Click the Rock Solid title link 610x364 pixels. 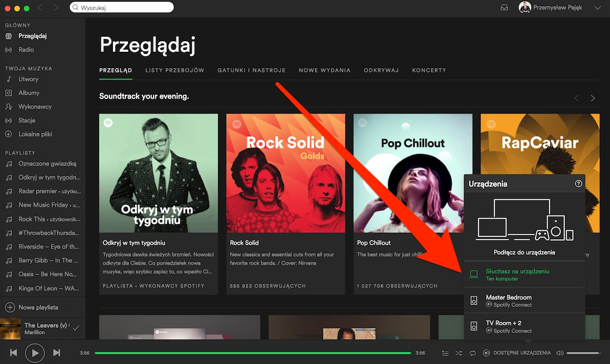click(245, 243)
